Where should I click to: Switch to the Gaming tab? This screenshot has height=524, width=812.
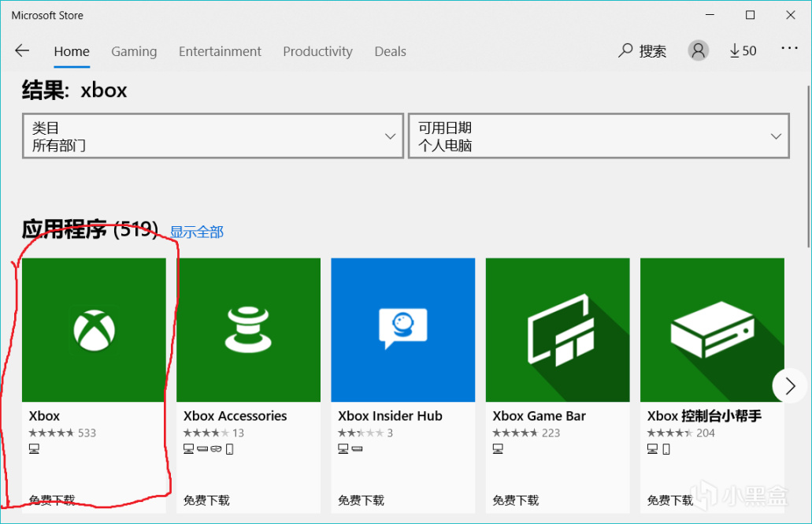(134, 51)
